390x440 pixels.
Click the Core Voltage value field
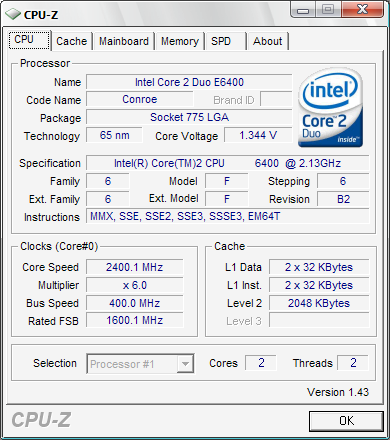point(258,135)
